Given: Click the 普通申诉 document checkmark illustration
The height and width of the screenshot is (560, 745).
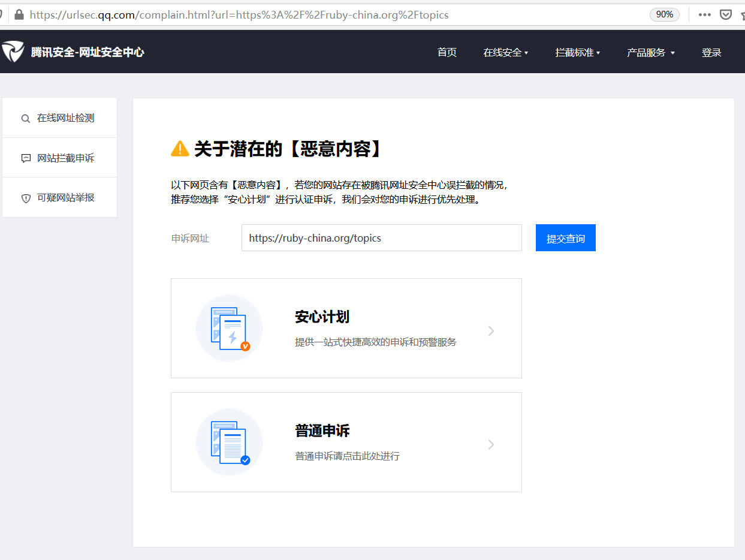Looking at the screenshot, I should (230, 442).
